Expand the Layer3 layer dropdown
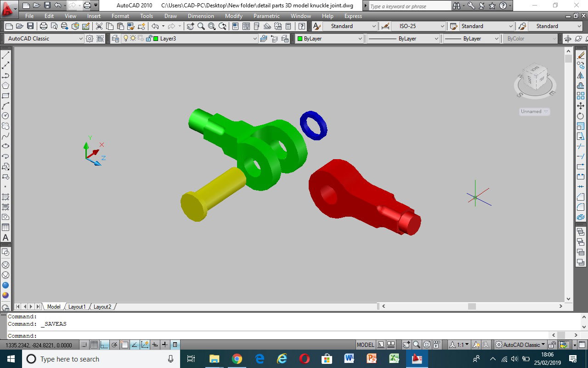Viewport: 588px width, 368px height. pos(254,39)
